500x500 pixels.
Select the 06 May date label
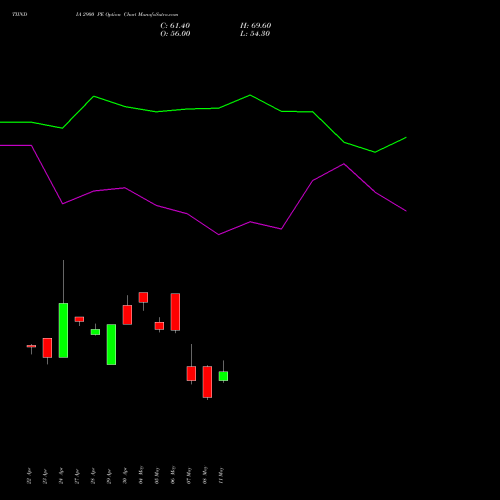click(x=173, y=475)
